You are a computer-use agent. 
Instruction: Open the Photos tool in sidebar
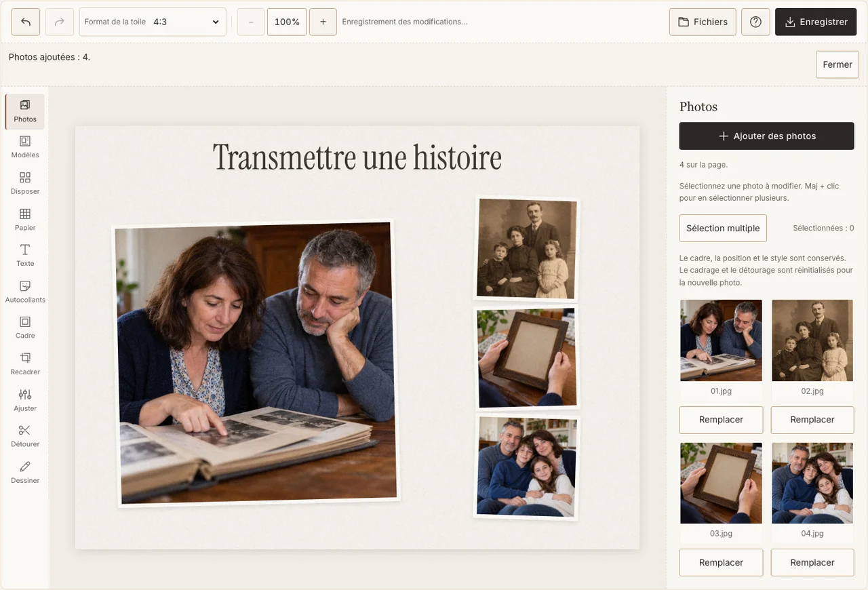click(25, 111)
